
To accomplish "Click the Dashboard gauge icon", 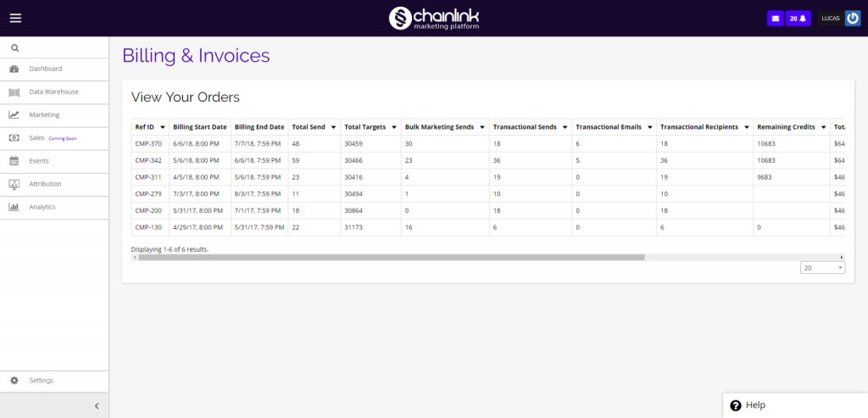I will 14,70.
